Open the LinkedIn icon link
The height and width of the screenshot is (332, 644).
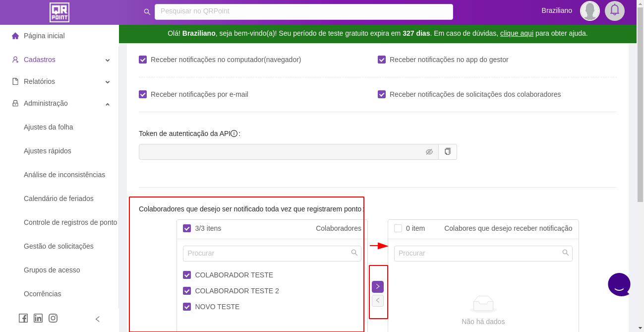point(38,319)
